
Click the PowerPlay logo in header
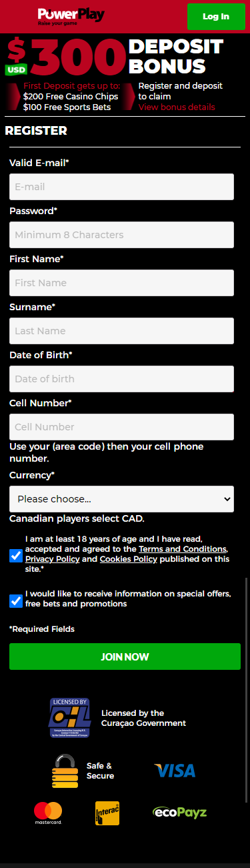[x=71, y=15]
